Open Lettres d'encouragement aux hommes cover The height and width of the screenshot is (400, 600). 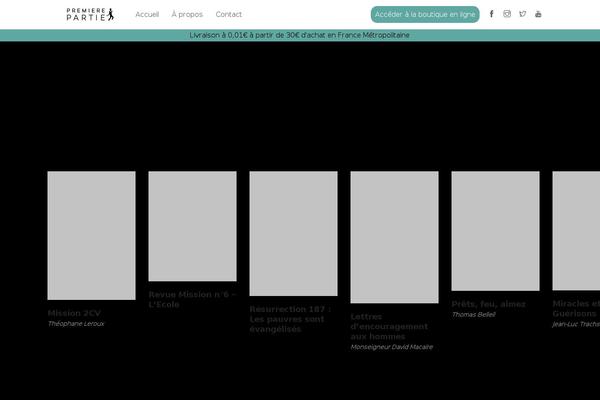[x=395, y=237]
